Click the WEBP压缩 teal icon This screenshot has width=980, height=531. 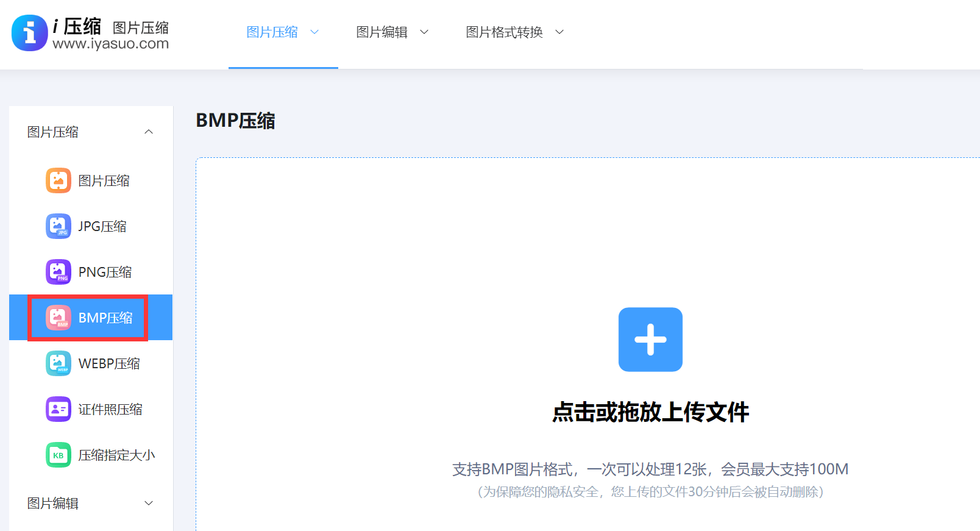[x=58, y=363]
